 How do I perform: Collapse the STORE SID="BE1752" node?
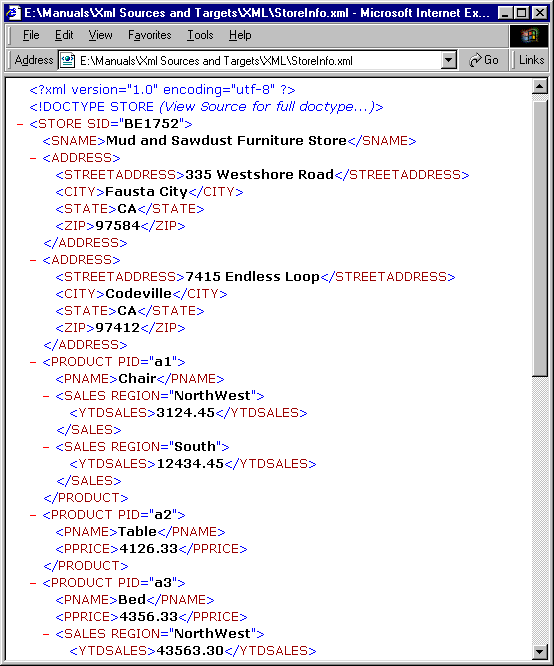tap(20, 124)
